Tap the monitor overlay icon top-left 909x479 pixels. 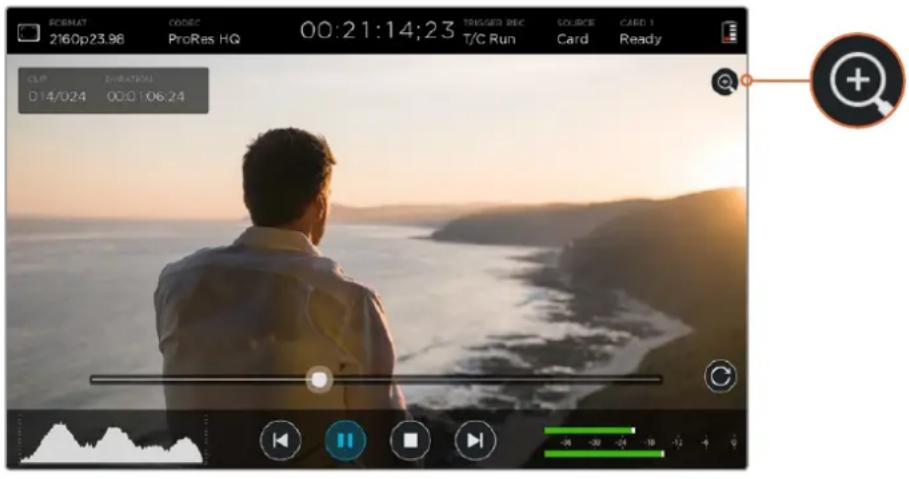28,32
